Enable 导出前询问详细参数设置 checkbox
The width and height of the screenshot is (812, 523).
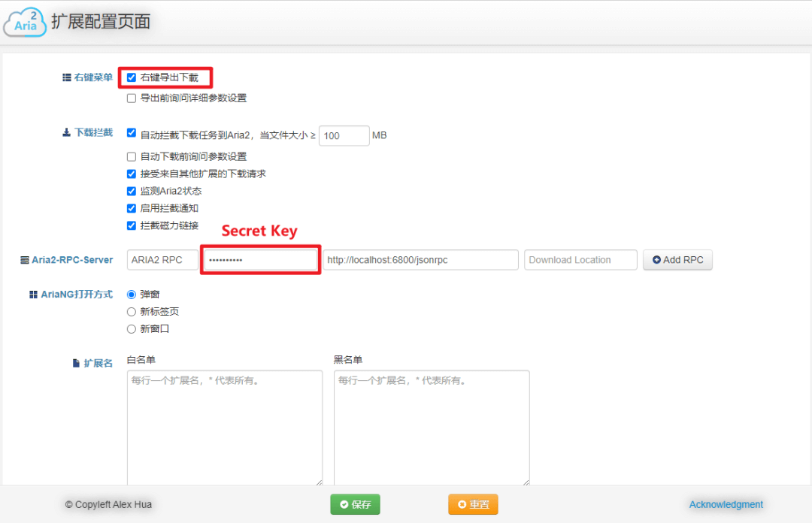tap(132, 98)
